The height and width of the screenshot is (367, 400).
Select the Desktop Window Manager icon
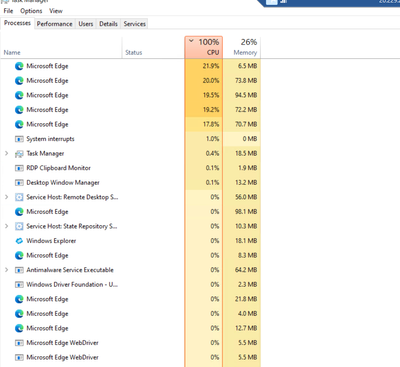tap(19, 183)
